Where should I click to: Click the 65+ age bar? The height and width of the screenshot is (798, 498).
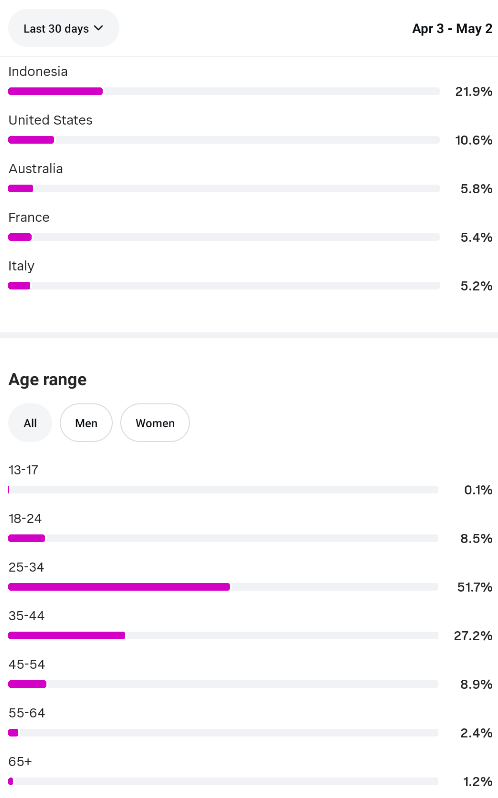coord(223,781)
